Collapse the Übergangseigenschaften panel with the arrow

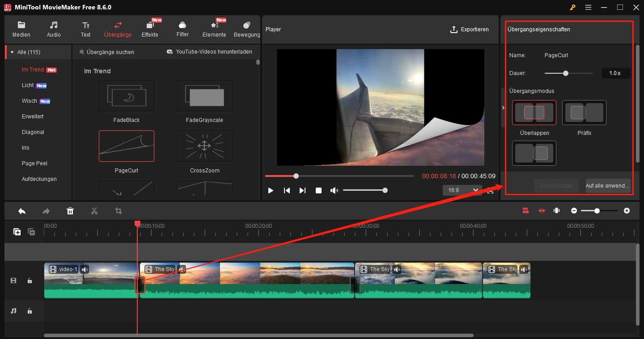[x=503, y=107]
